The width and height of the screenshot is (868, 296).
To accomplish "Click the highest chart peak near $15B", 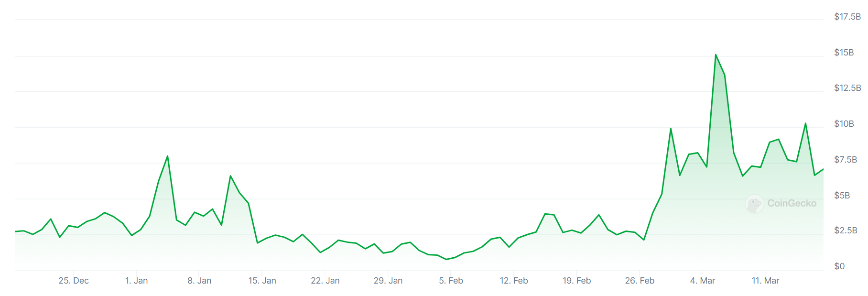I will (x=716, y=55).
